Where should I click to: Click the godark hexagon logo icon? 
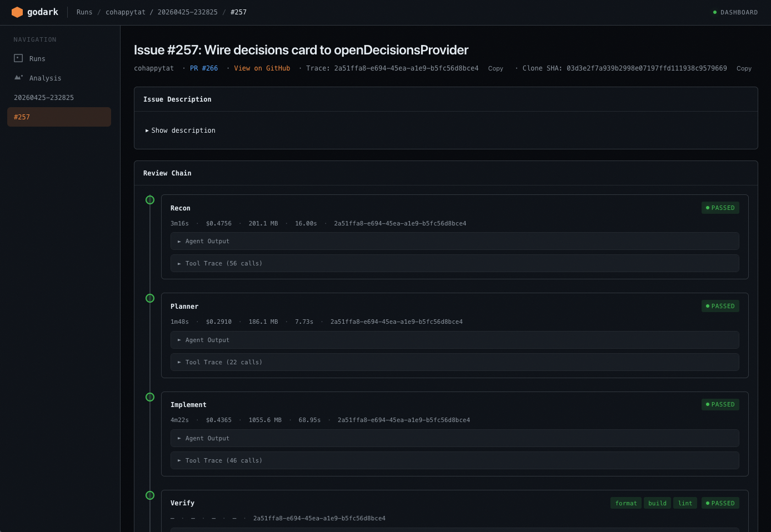click(x=17, y=12)
